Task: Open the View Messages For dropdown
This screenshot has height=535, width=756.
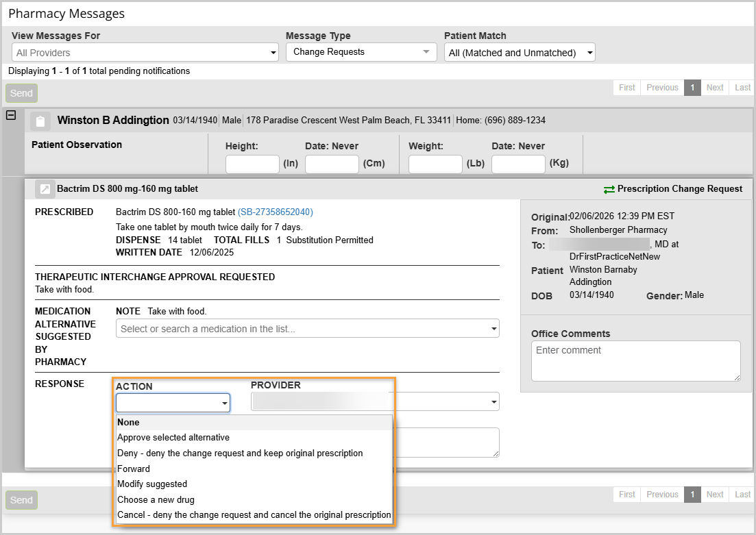Action: pyautogui.click(x=145, y=53)
